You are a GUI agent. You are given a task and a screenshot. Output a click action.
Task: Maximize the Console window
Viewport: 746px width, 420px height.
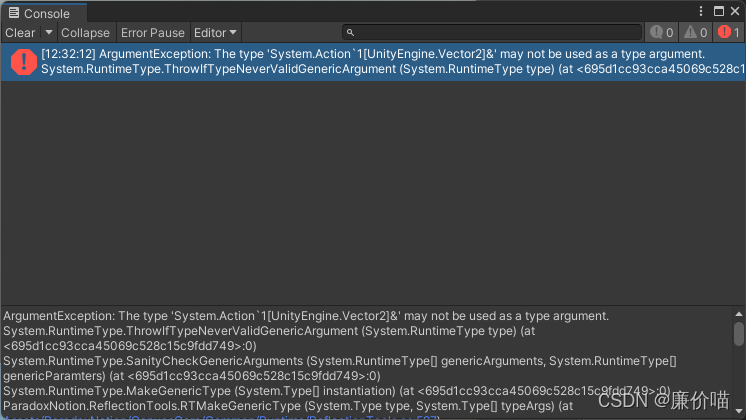pyautogui.click(x=719, y=11)
